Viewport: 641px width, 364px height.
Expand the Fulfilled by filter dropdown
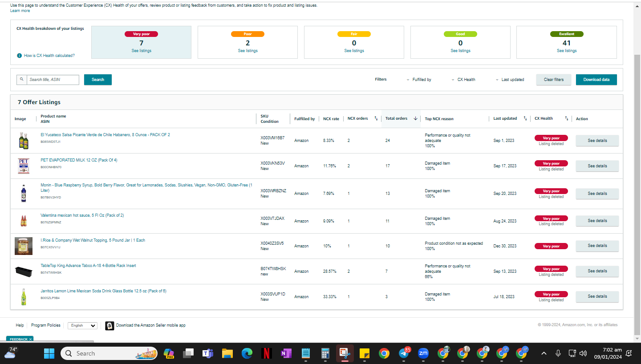(x=419, y=80)
